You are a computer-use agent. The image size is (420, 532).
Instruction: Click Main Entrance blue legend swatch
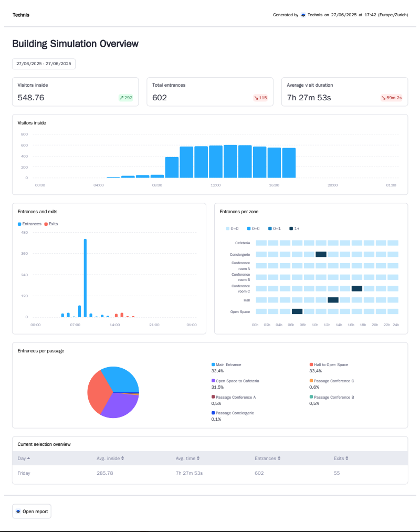(213, 364)
